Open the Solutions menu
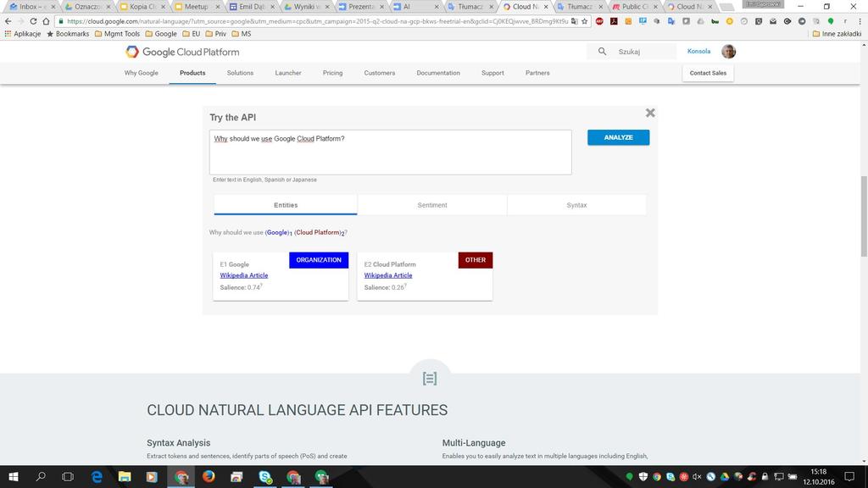868x488 pixels. (240, 73)
